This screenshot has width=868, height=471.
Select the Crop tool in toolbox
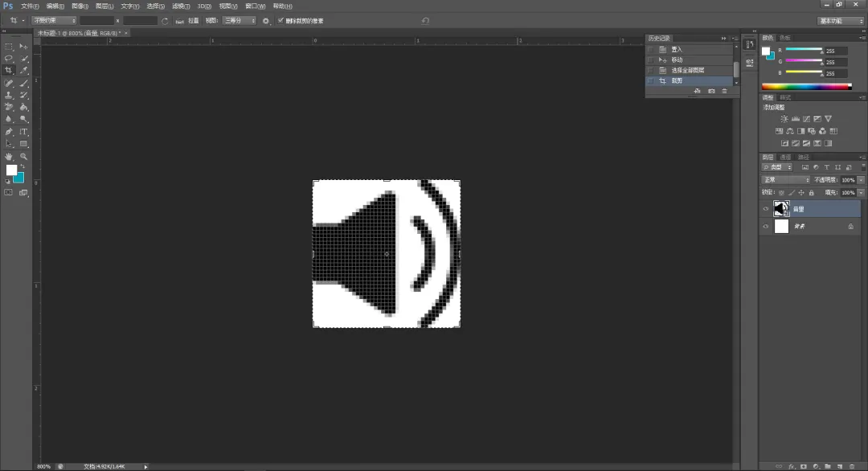8,70
